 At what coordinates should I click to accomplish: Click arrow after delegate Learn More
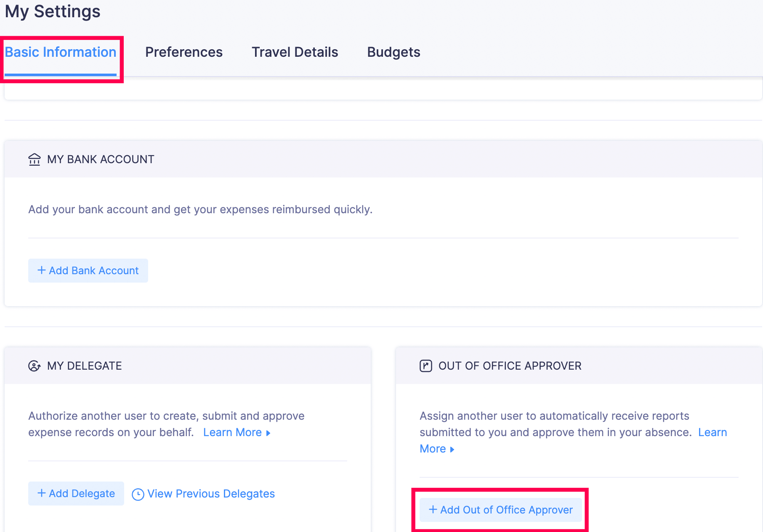269,433
